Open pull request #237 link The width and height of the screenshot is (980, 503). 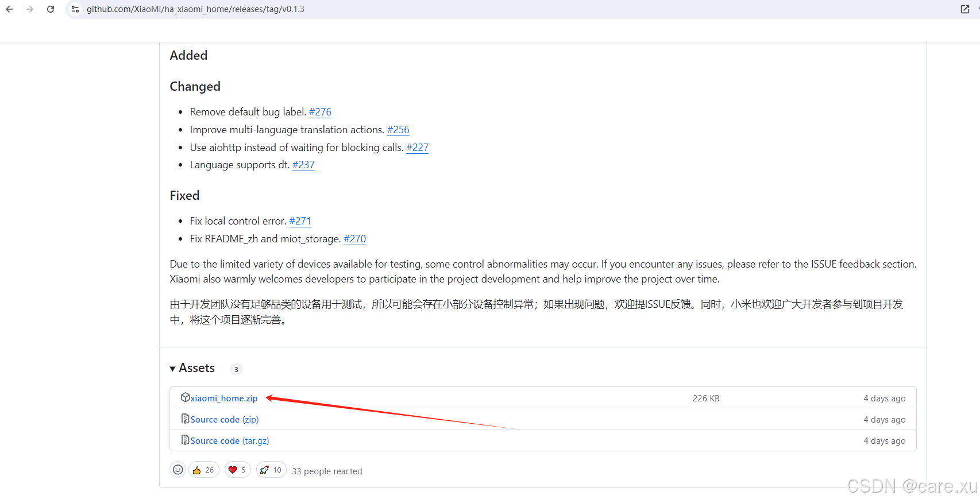(x=304, y=165)
